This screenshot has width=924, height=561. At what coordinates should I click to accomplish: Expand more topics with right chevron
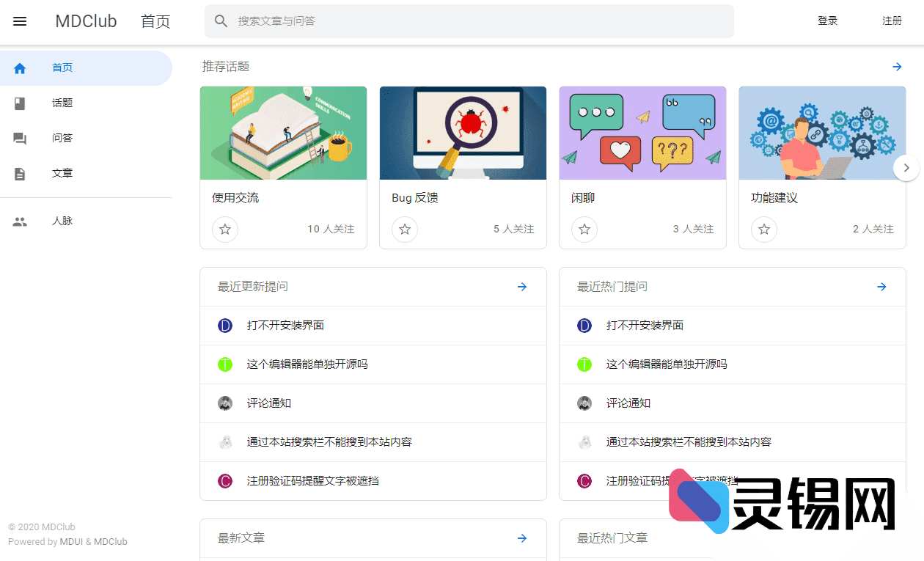(x=906, y=167)
